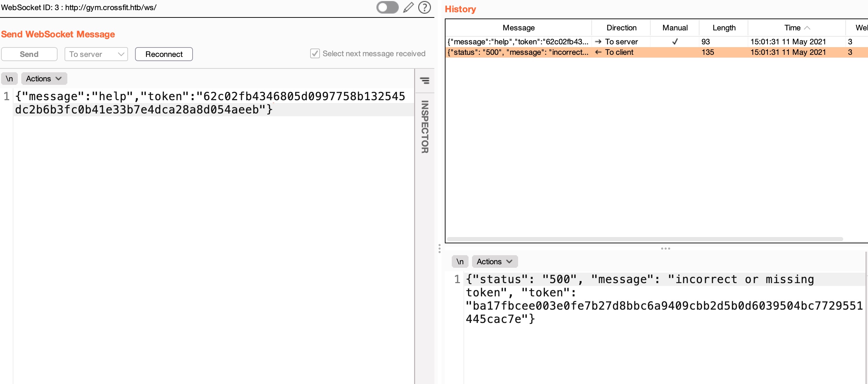Toggle the \n button in history viewer
Image resolution: width=868 pixels, height=384 pixels.
(460, 261)
